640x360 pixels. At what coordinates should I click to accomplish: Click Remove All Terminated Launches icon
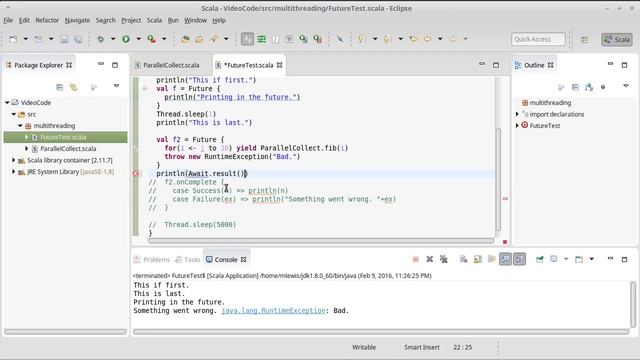coord(444,259)
